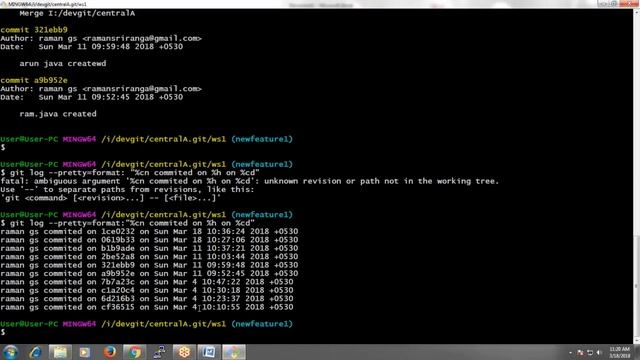The width and height of the screenshot is (640, 360).
Task: Click commit hash a9b952e heading
Action: pyautogui.click(x=34, y=80)
